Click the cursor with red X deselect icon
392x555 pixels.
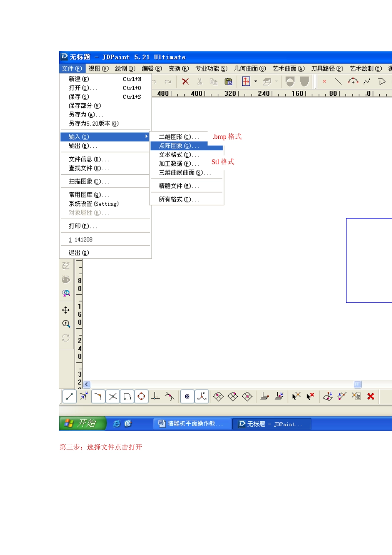pos(311,396)
